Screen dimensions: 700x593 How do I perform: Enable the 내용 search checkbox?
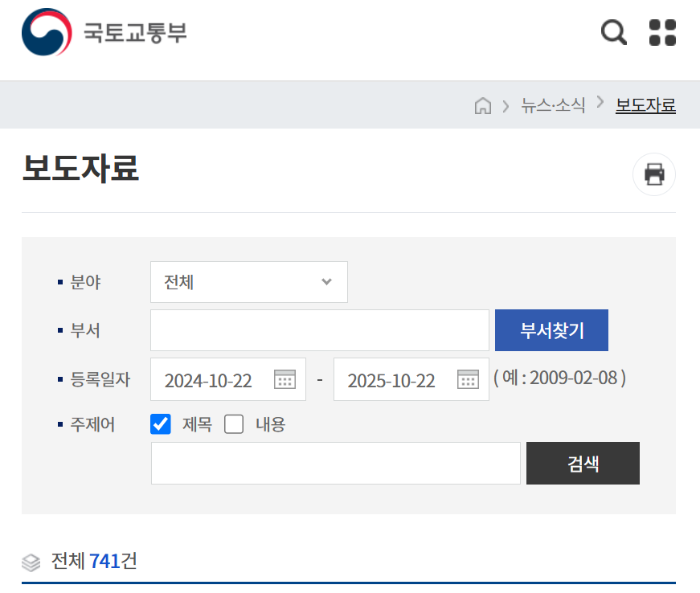click(x=234, y=423)
